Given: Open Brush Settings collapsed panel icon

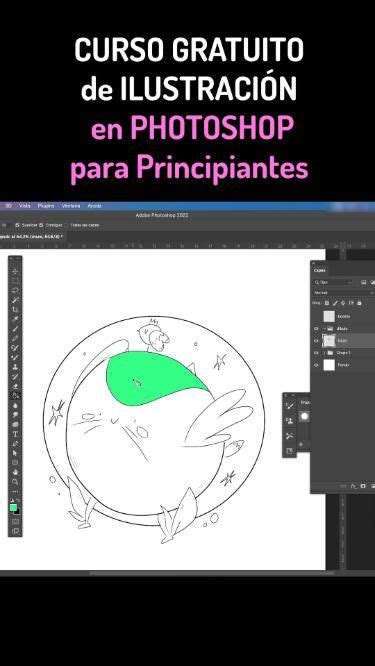Looking at the screenshot, I should click(290, 406).
